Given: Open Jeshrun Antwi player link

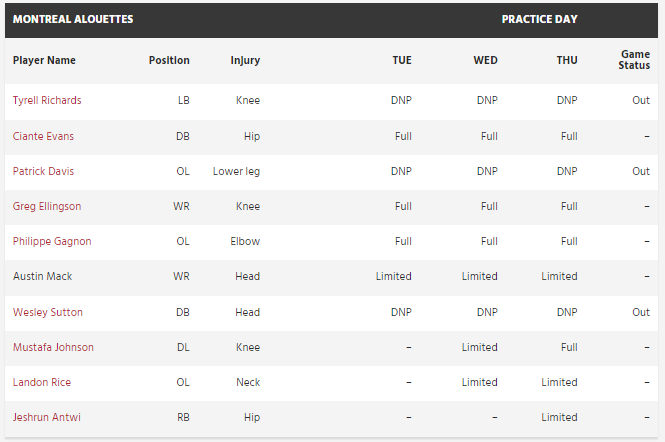Looking at the screenshot, I should (x=45, y=417).
